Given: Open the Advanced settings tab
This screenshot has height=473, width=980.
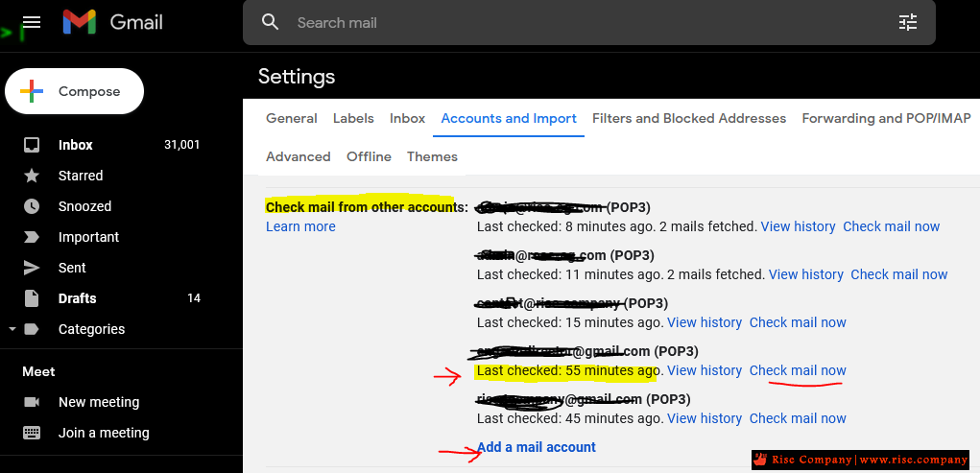Looking at the screenshot, I should (x=299, y=156).
